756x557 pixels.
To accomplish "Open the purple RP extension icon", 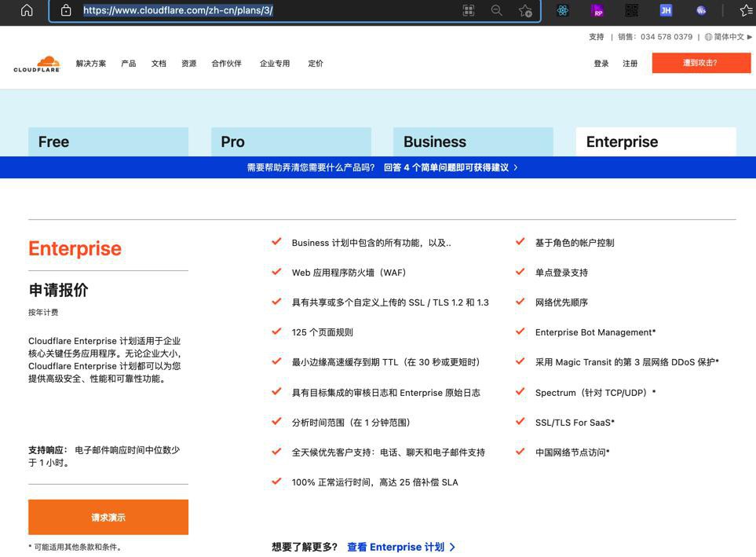I will (597, 11).
